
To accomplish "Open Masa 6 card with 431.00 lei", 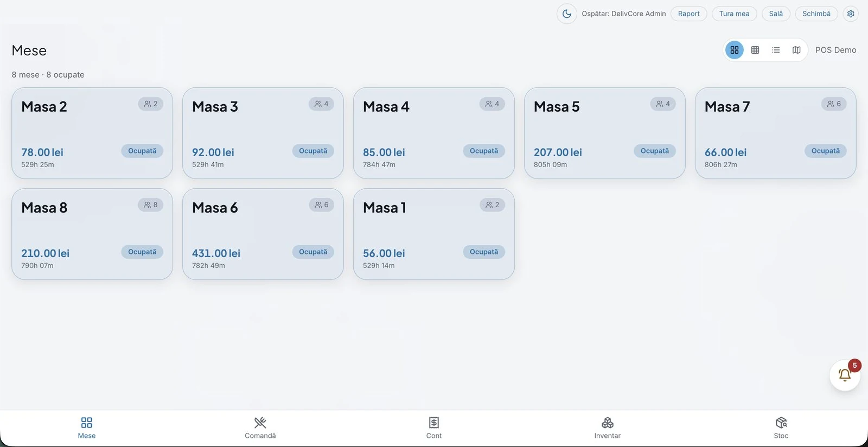I will point(263,234).
